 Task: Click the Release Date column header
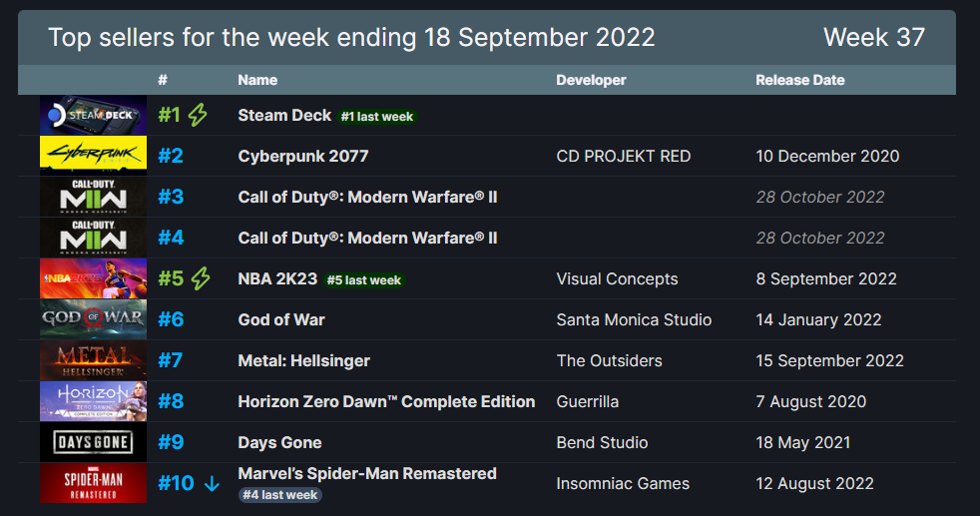800,80
